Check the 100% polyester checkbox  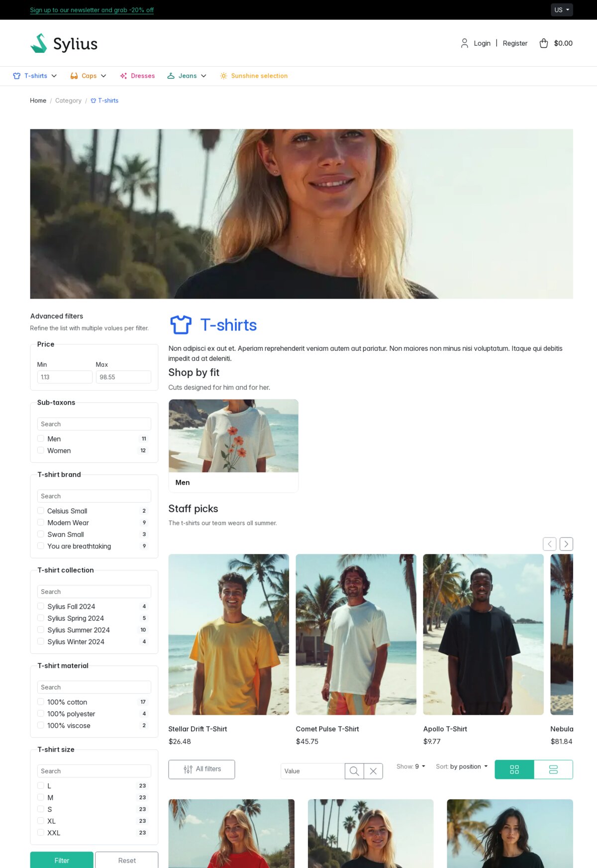41,714
